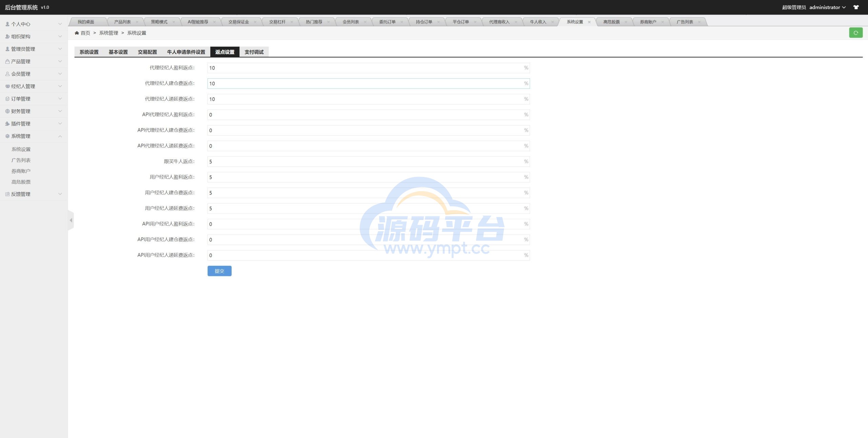
Task: Click the 插件管理 puzzle icon
Action: (7, 124)
